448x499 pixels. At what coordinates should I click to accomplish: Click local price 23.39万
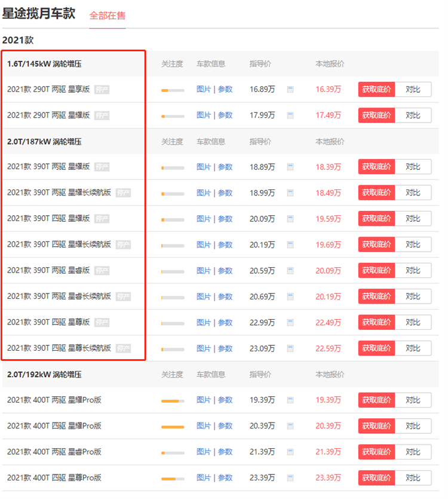(328, 477)
